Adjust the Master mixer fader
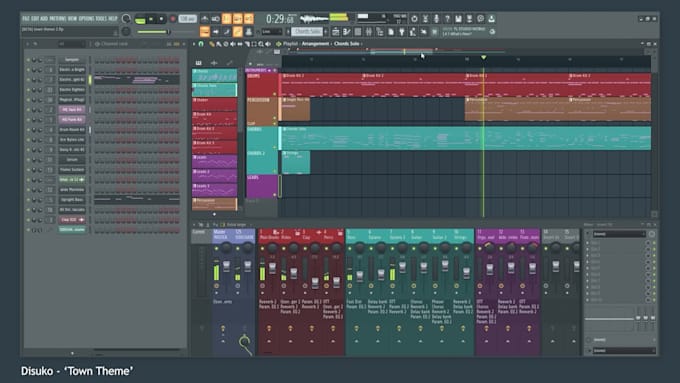Viewport: 680px width, 383px height. (226, 266)
